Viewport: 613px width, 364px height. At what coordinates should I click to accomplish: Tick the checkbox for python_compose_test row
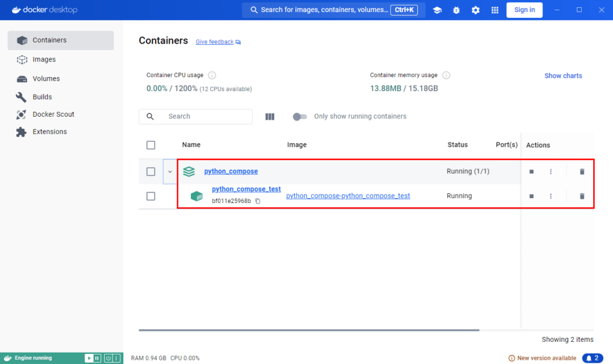point(151,196)
